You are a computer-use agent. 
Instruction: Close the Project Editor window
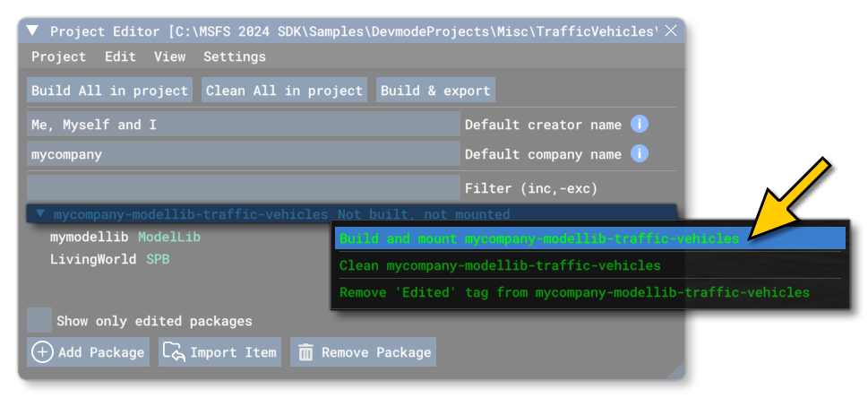click(x=670, y=31)
